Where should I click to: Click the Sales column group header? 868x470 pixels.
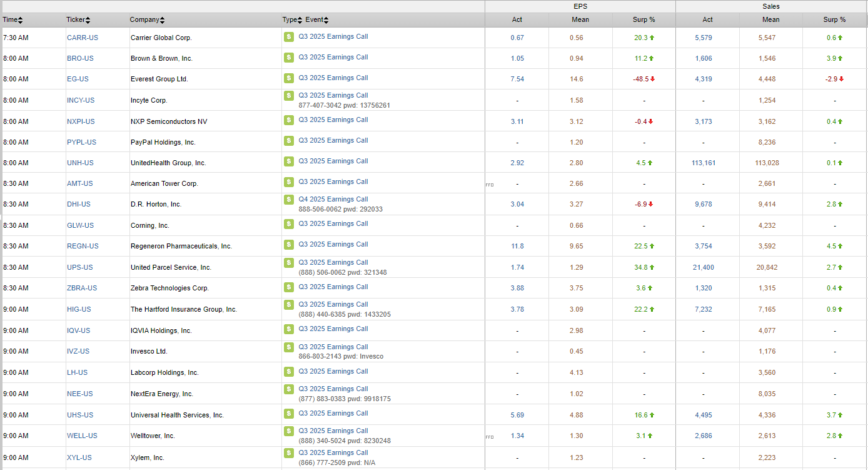pos(771,6)
